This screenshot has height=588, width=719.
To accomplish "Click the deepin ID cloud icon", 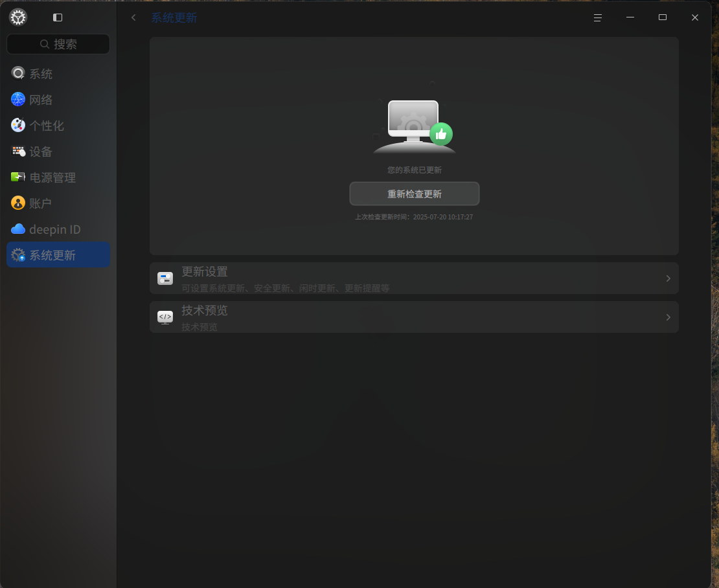I will (x=18, y=229).
